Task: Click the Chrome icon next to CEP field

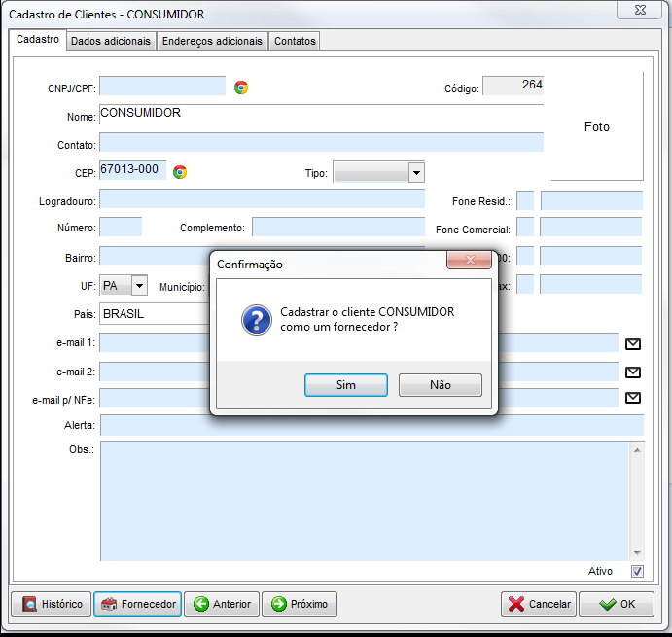Action: (180, 172)
